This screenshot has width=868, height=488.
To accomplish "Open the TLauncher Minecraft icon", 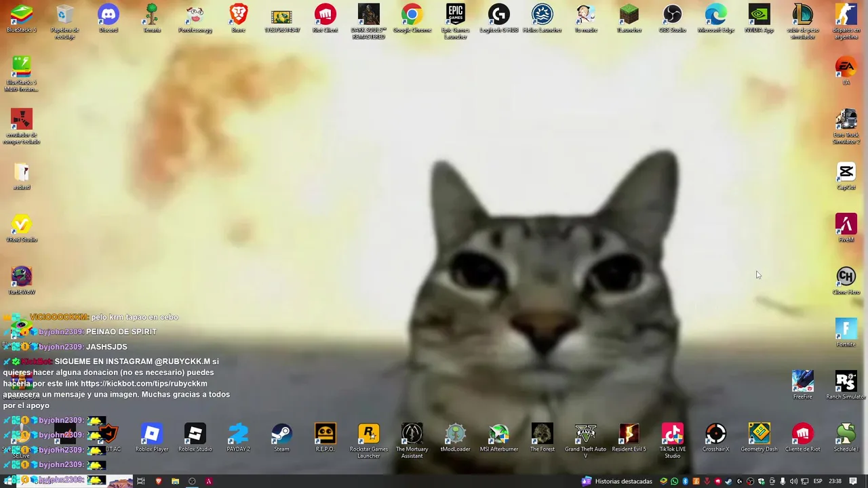I will (x=629, y=19).
